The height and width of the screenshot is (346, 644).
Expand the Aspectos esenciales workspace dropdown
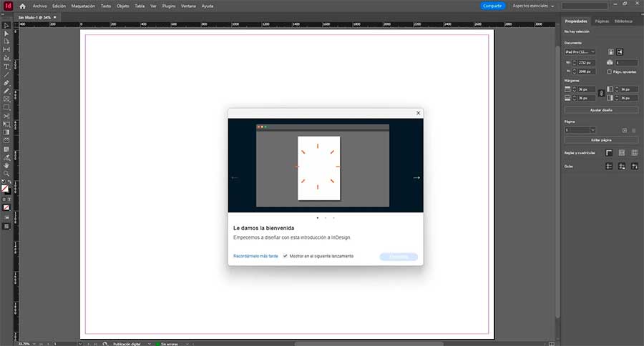533,6
